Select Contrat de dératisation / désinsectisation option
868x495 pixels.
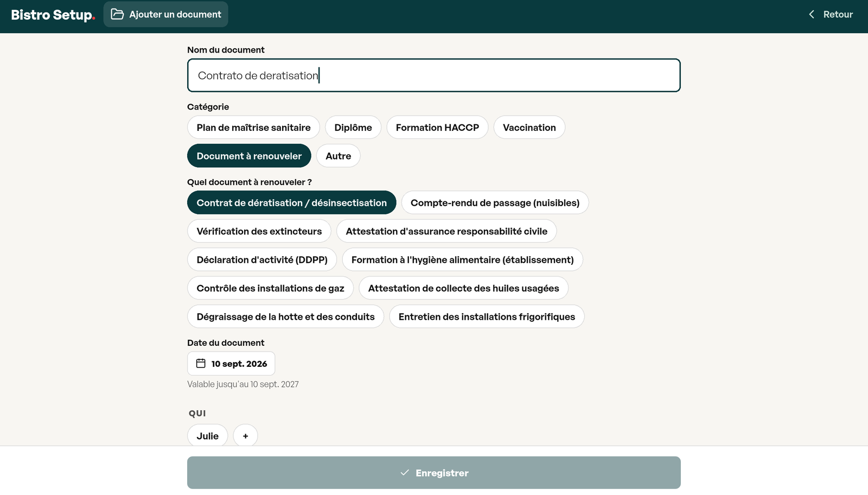click(292, 202)
